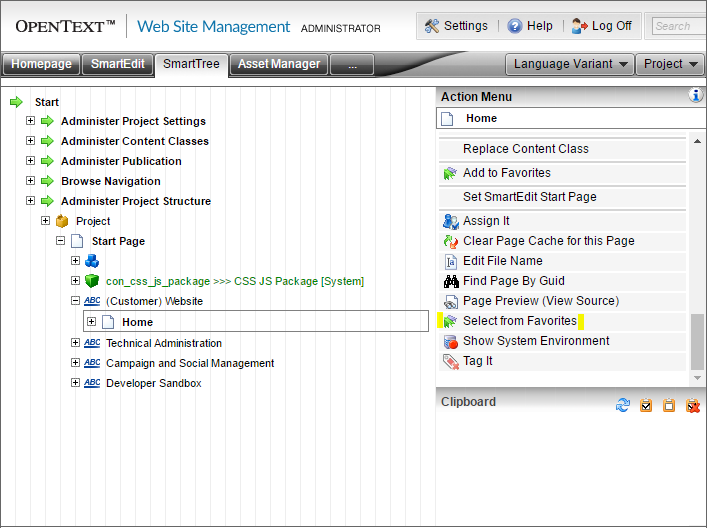Refresh the Clipboard with the blue arrows icon
The width and height of the screenshot is (707, 528).
pyautogui.click(x=623, y=405)
